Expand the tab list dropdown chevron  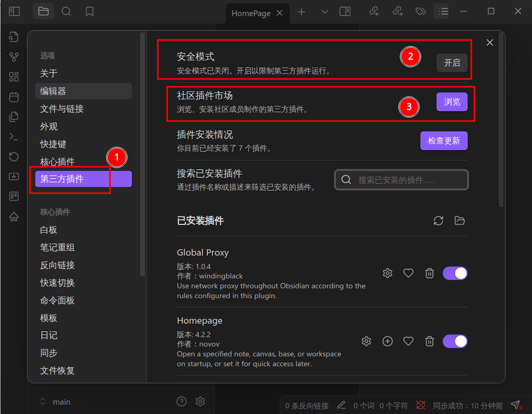(325, 12)
